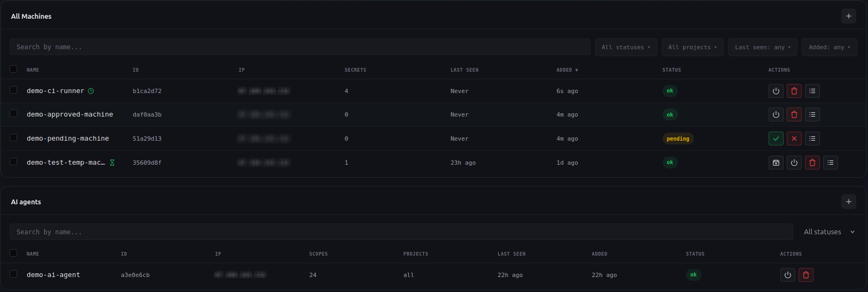Click the power icon for demo-ci-runner
868x292 pixels.
point(776,91)
